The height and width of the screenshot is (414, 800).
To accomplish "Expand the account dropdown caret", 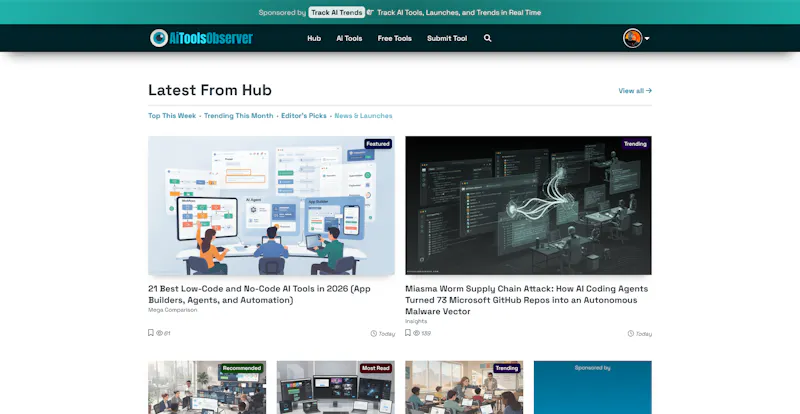I will pos(647,39).
